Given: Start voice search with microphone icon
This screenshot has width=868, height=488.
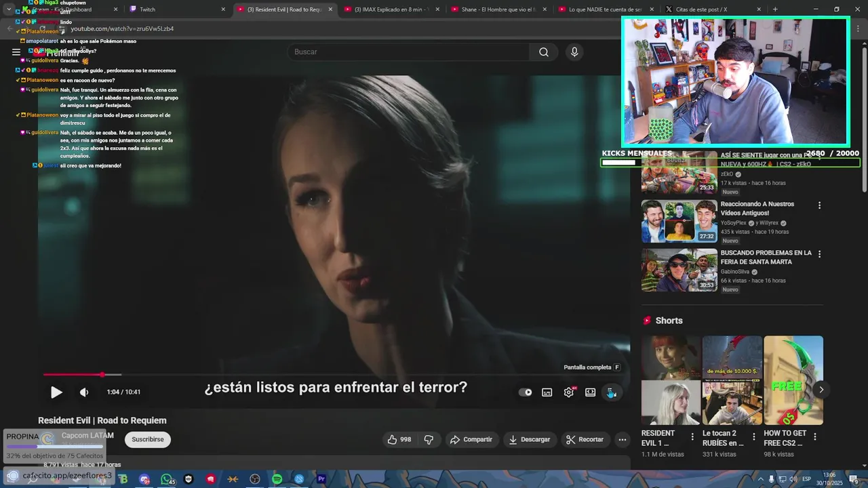Looking at the screenshot, I should [x=574, y=52].
